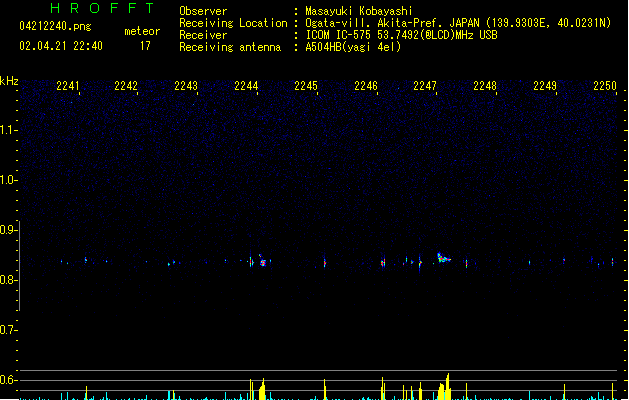
Task: Select the file name 04212240.png
Action: pos(55,26)
